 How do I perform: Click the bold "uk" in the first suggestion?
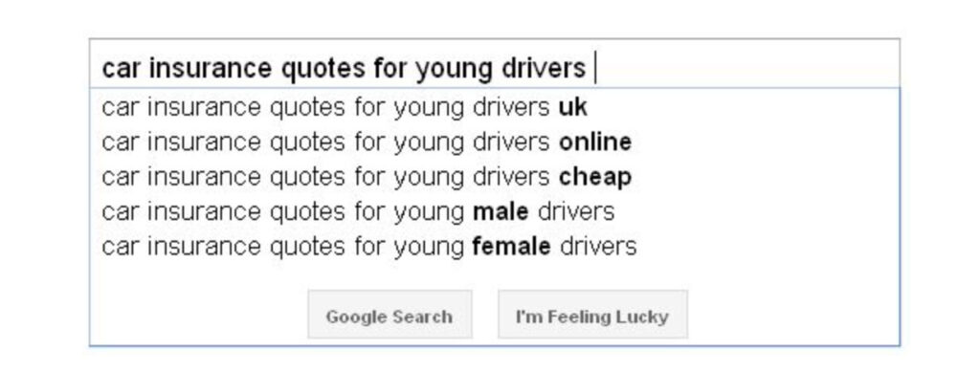pyautogui.click(x=573, y=108)
